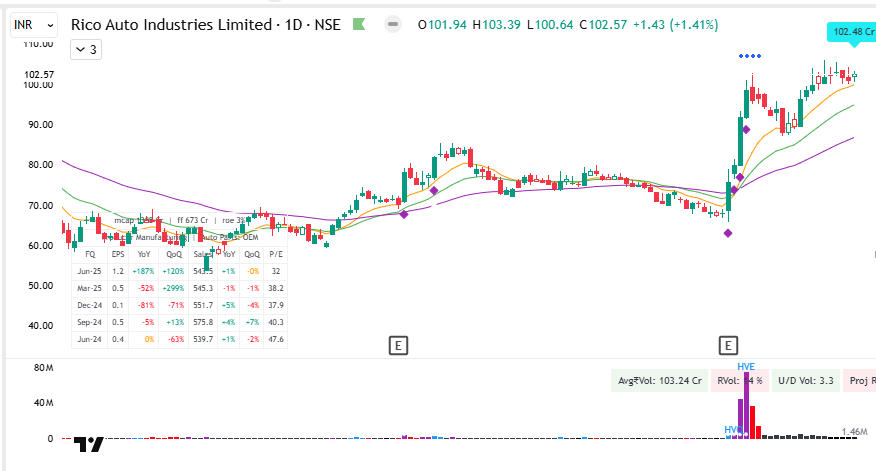Click the +187% YoY cell

(143, 272)
